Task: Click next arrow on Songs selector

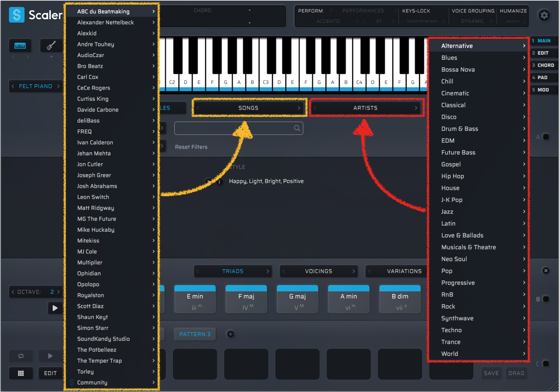Action: [x=299, y=108]
